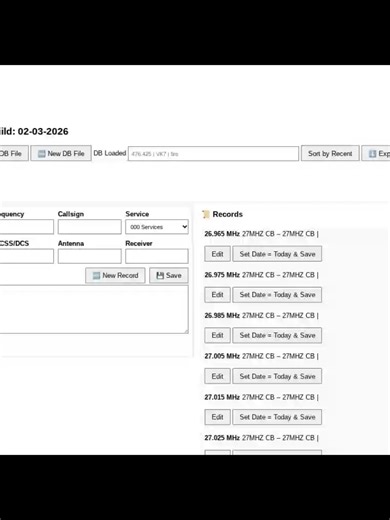This screenshot has width=390, height=520.
Task: Save the current record
Action: point(169,275)
